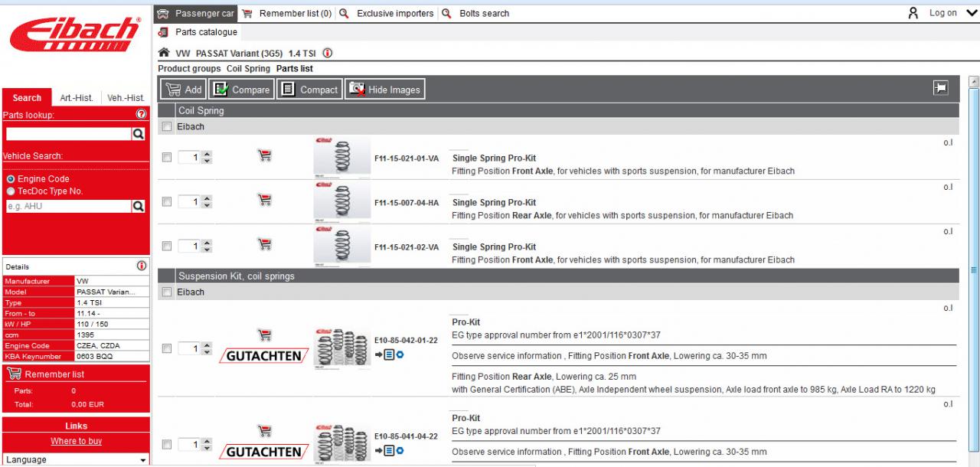980x467 pixels.
Task: Open the Language dropdown
Action: click(76, 459)
